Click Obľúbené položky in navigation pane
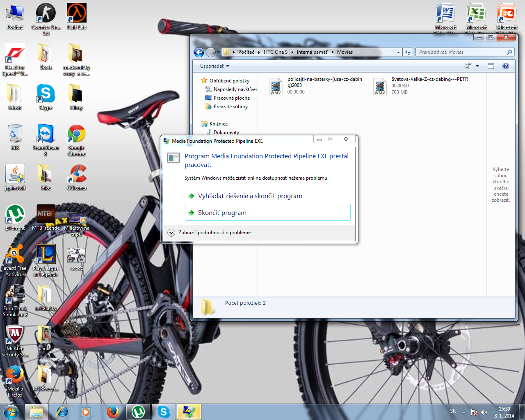The width and height of the screenshot is (525, 420). 225,81
